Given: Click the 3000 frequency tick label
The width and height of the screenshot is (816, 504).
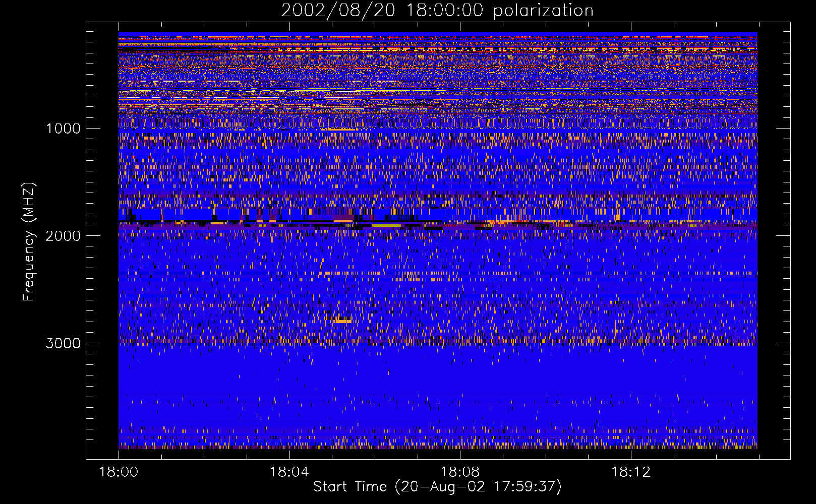Looking at the screenshot, I should tap(63, 343).
